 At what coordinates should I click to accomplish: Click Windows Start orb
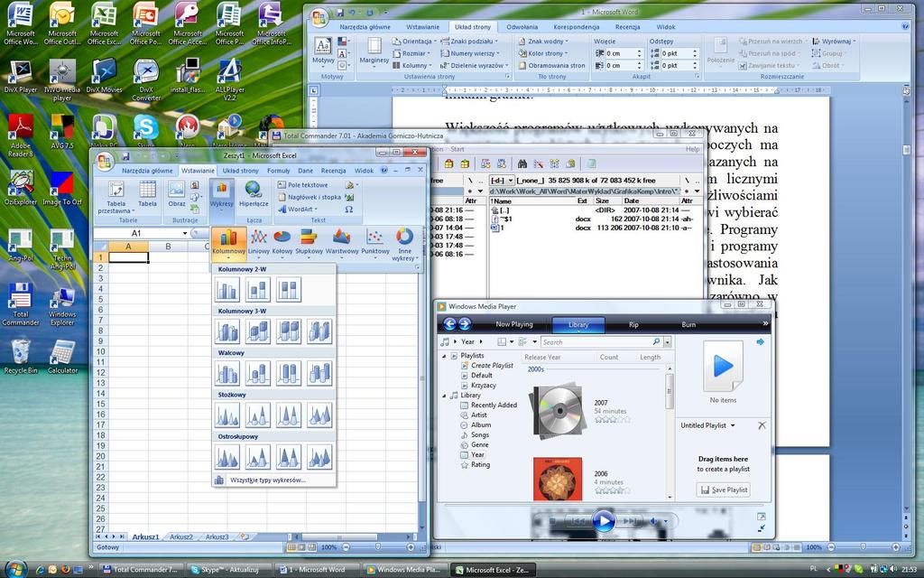point(14,569)
